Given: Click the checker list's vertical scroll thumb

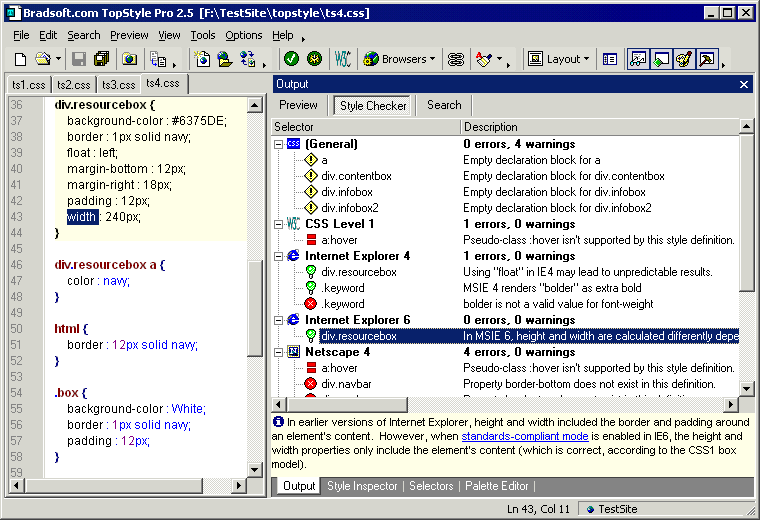Looking at the screenshot, I should click(746, 213).
